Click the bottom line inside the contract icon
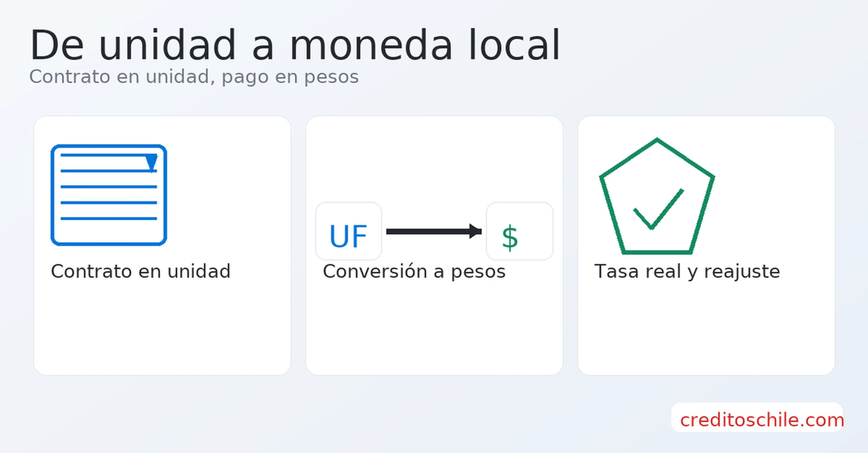Screen dimensions: 868x453 pos(108,219)
